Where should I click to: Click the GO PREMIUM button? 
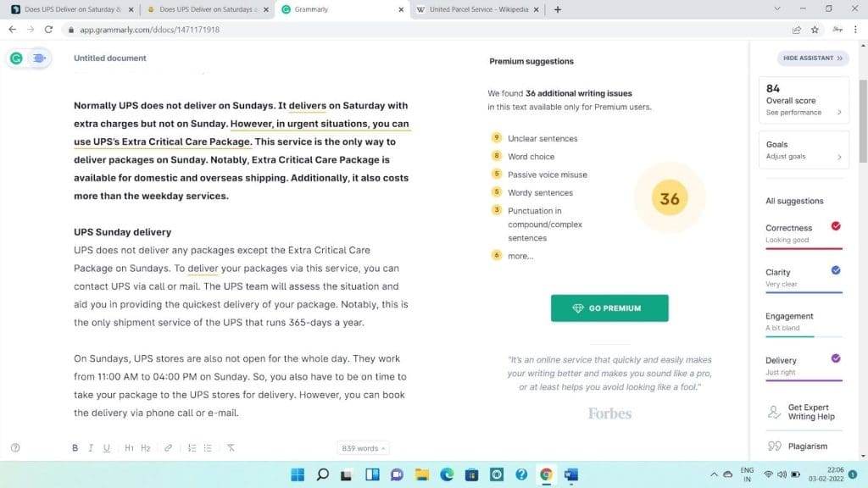[x=609, y=308]
